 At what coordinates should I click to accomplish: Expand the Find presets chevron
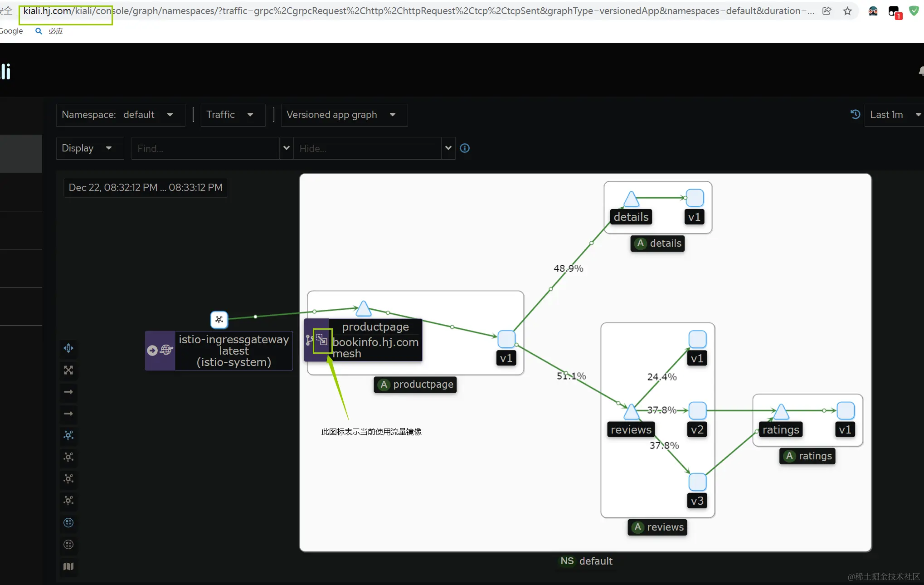(x=286, y=148)
